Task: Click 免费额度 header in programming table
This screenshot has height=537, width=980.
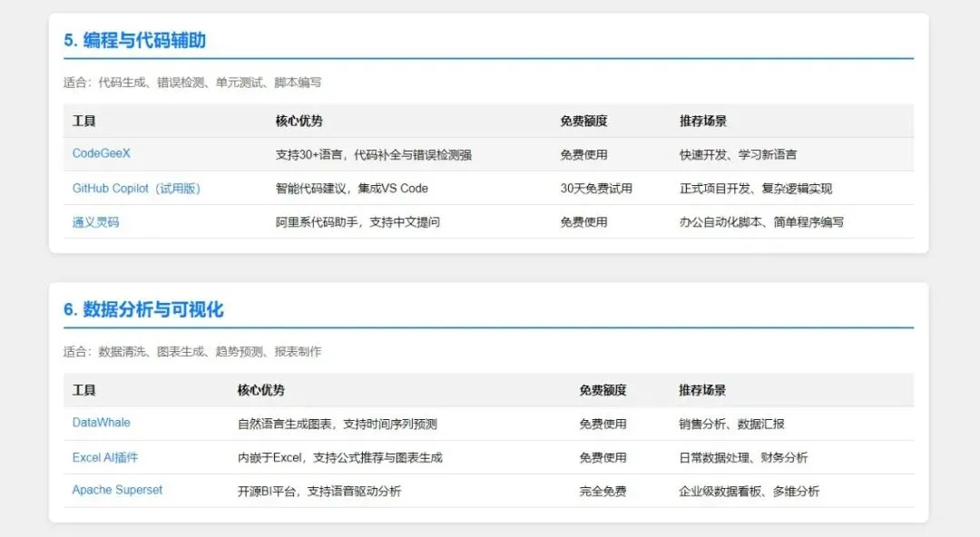Action: click(x=583, y=121)
